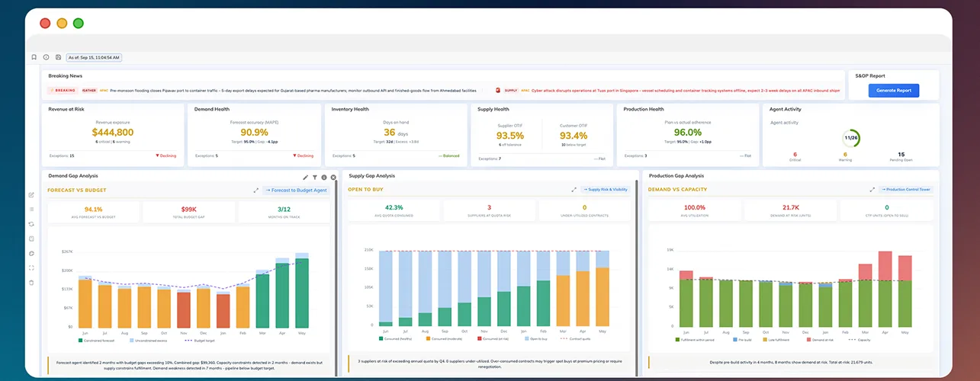
Task: Click the 'As of: Sep 15' timestamp field
Action: click(x=94, y=57)
